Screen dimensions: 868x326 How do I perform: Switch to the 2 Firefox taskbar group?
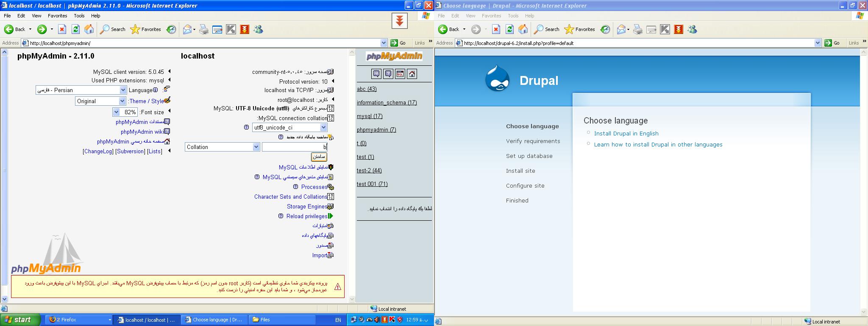pos(79,320)
